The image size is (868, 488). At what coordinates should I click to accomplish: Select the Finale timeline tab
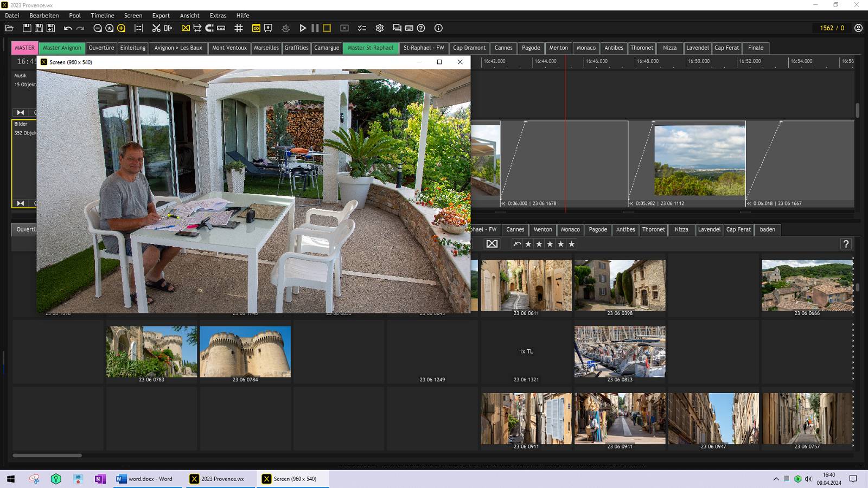[x=756, y=48]
